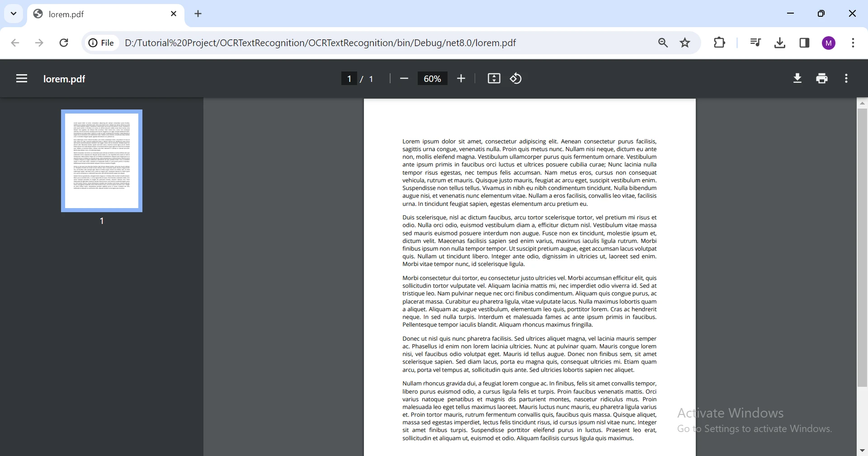This screenshot has height=456, width=868.
Task: Bookmark this page with star icon
Action: (x=685, y=43)
